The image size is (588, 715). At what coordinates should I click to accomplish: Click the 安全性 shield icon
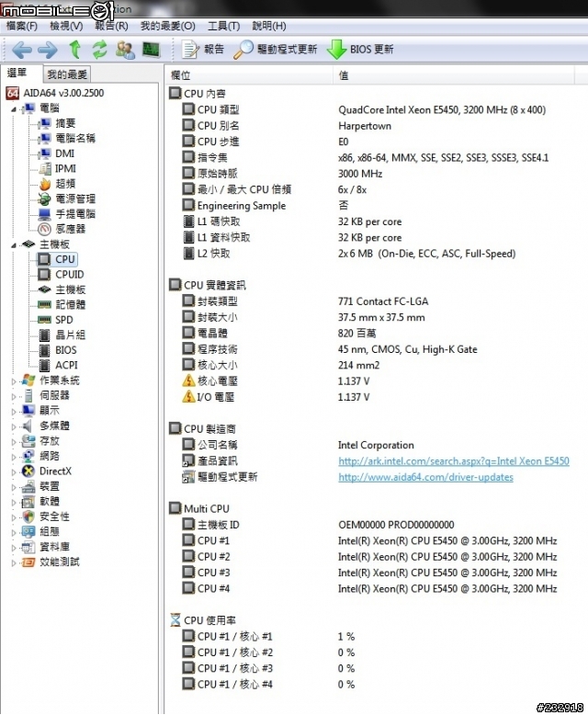tap(28, 516)
